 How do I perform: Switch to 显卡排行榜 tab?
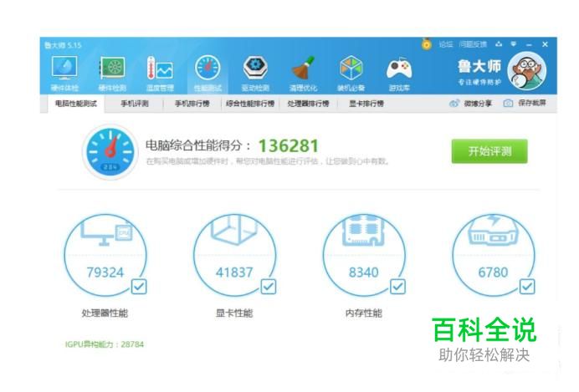point(366,104)
